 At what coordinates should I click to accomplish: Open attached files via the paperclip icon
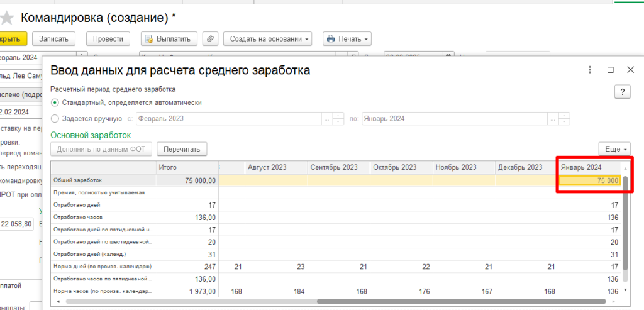point(210,39)
